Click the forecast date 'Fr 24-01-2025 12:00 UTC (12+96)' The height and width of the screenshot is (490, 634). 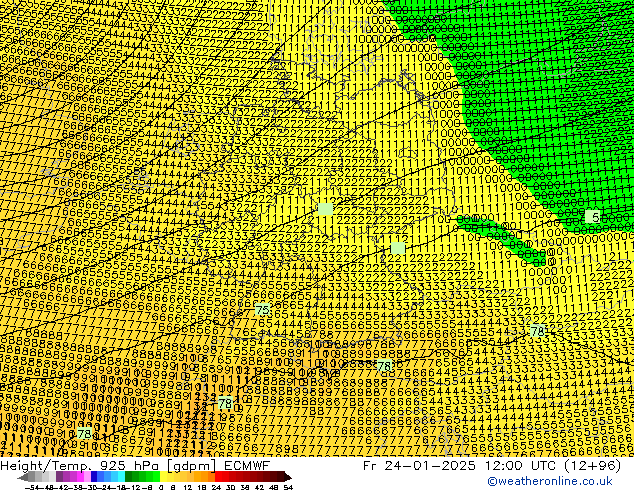492,466
